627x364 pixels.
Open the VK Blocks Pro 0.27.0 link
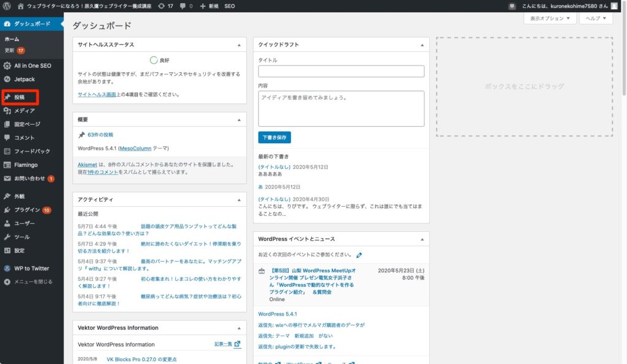click(x=141, y=359)
